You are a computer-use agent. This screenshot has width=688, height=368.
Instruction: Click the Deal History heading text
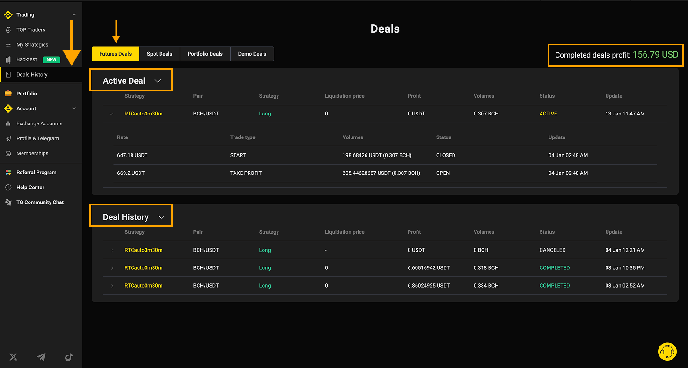[125, 217]
